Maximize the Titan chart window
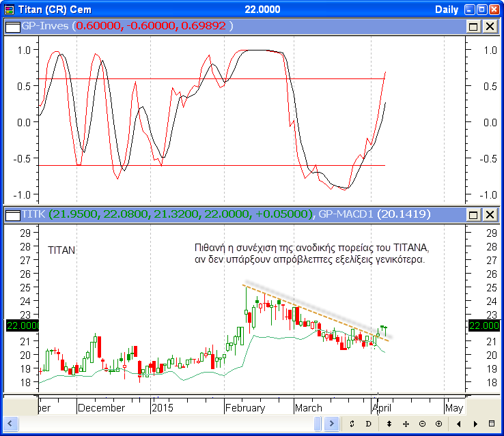The height and width of the screenshot is (436, 504). tap(482, 10)
